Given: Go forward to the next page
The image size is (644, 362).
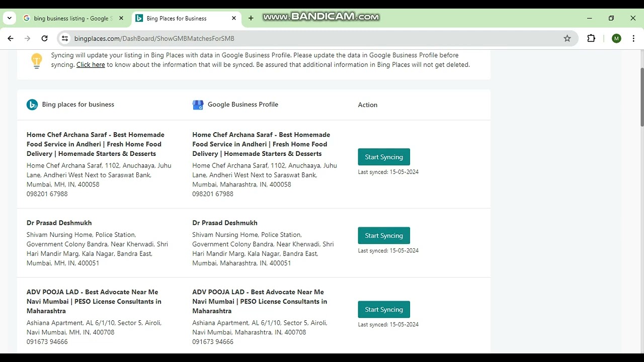Looking at the screenshot, I should (28, 38).
